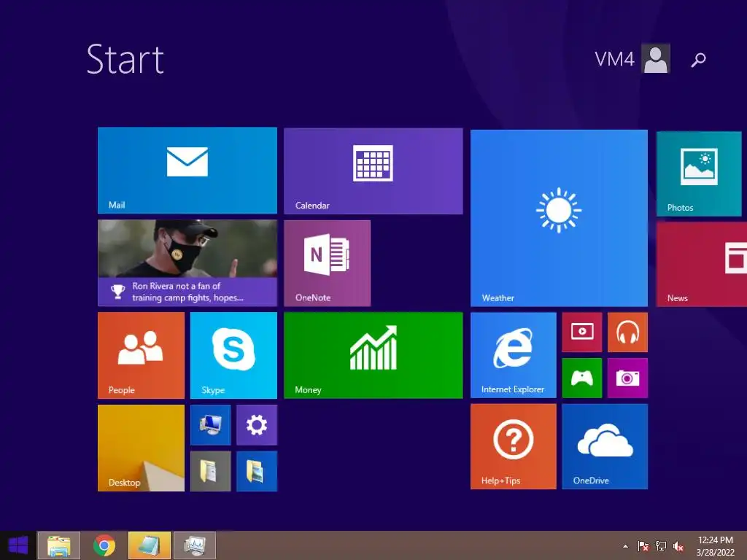Open the small Documents folder tile
The width and height of the screenshot is (747, 560).
211,471
